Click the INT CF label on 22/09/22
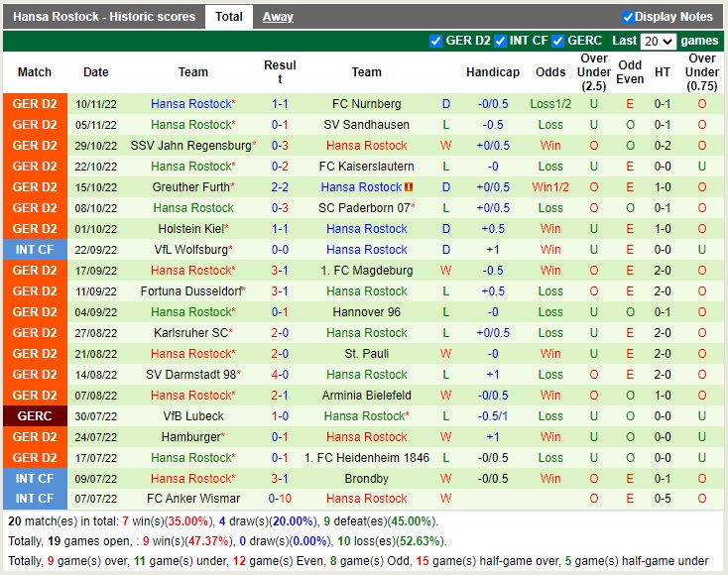This screenshot has width=728, height=575. point(35,250)
